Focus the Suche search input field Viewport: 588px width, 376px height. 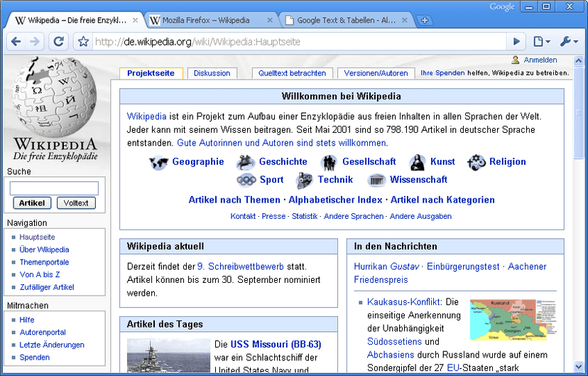54,188
